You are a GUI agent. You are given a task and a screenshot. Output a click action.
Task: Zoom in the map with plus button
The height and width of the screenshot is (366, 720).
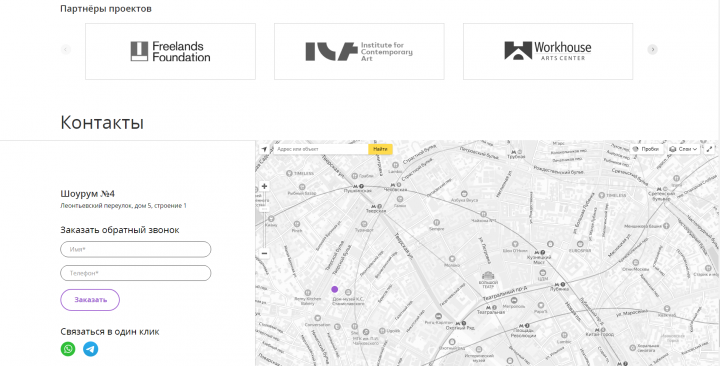point(264,186)
